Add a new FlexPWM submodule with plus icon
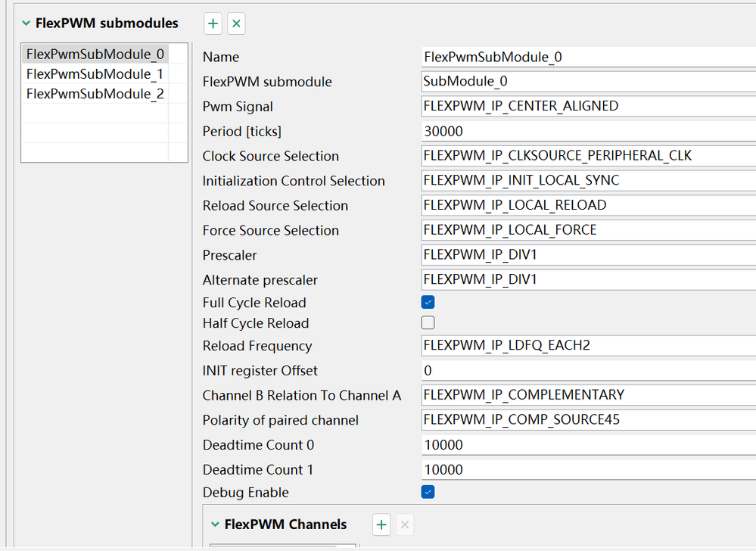Viewport: 756px width, 551px height. click(213, 24)
